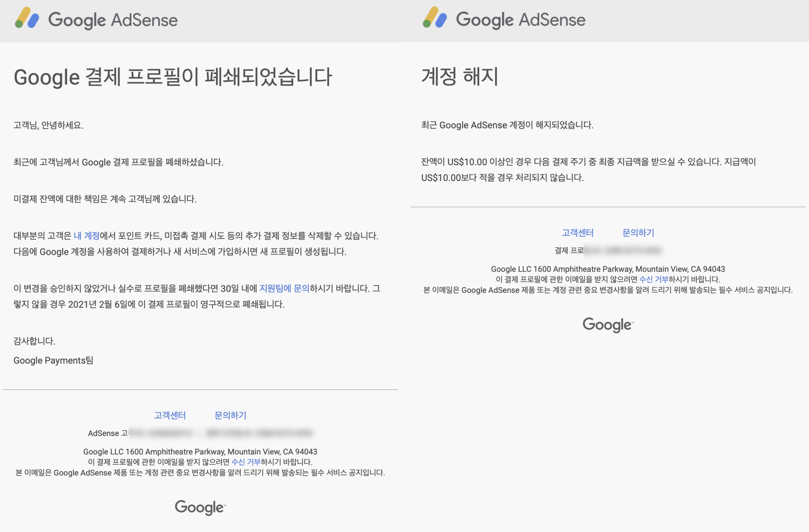Click Google AdSense wordmark above 계정 해지 heading
Image resolution: width=809 pixels, height=532 pixels.
tap(521, 20)
